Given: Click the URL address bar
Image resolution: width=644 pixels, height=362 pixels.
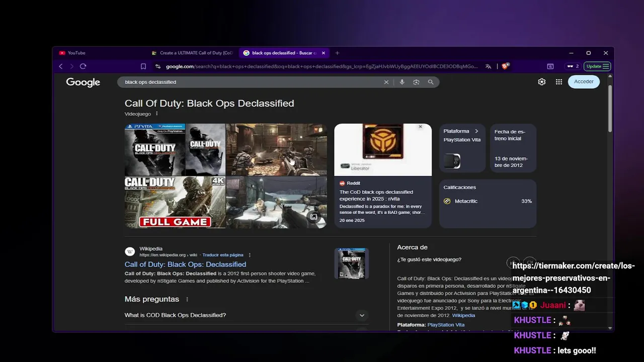Looking at the screenshot, I should pos(322,66).
